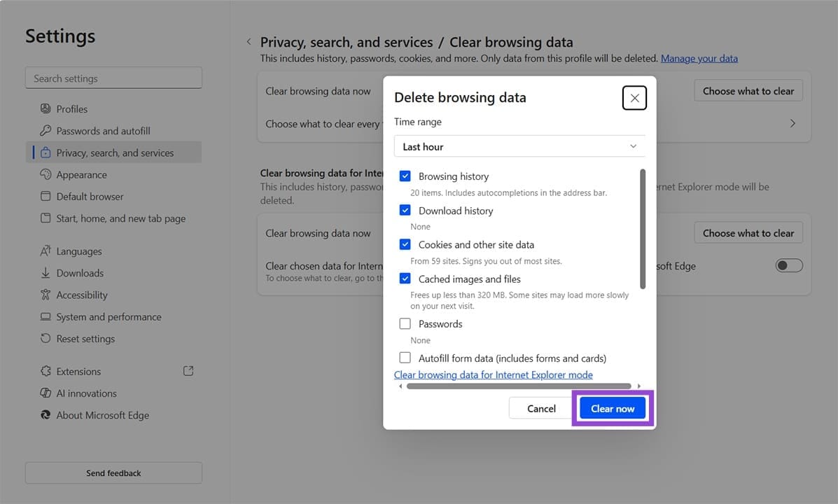Screen dimensions: 838x504
Task: Click the Extensions puzzle icon
Action: point(46,371)
